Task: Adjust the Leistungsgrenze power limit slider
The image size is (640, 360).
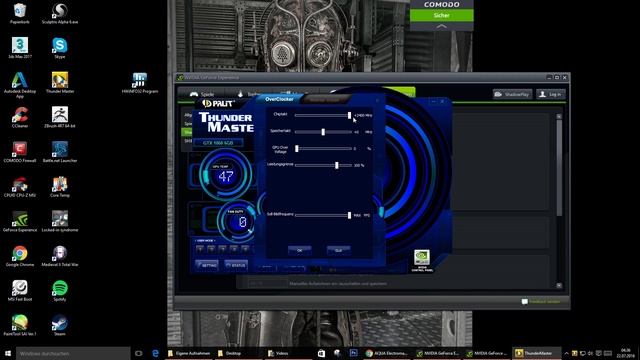Action: click(323, 165)
